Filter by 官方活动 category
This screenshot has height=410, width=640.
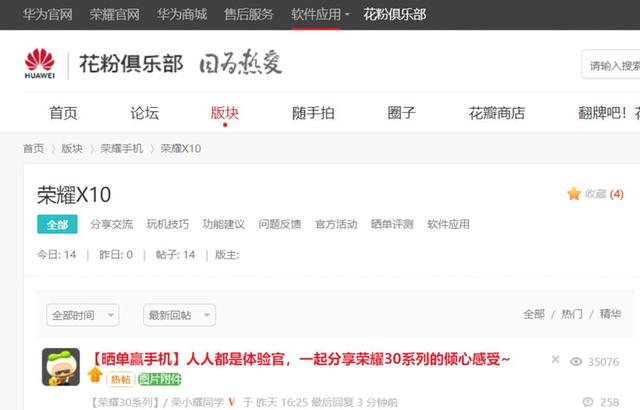pyautogui.click(x=336, y=224)
